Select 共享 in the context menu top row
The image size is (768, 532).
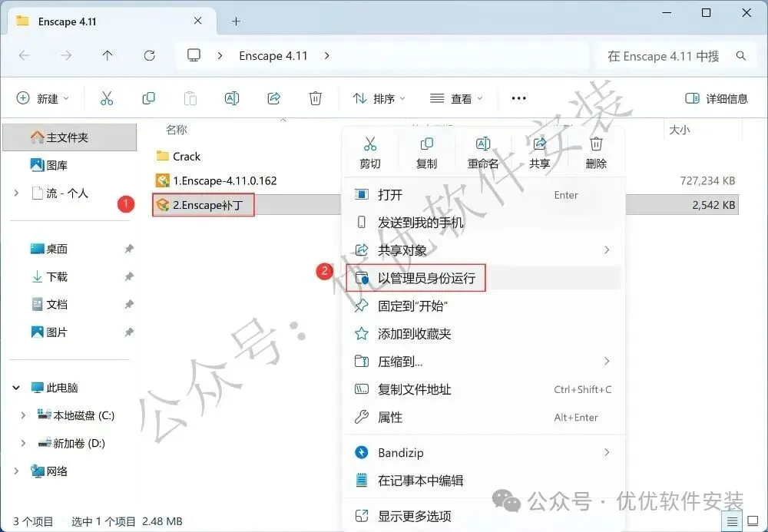(539, 153)
